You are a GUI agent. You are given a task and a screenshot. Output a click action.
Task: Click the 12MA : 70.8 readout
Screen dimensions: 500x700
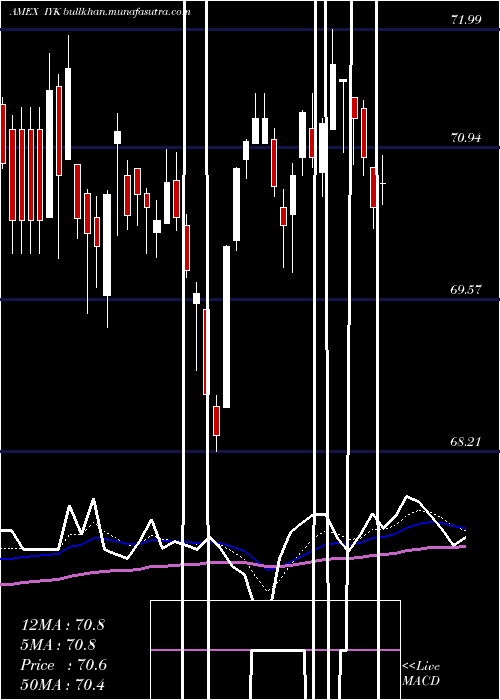[63, 625]
